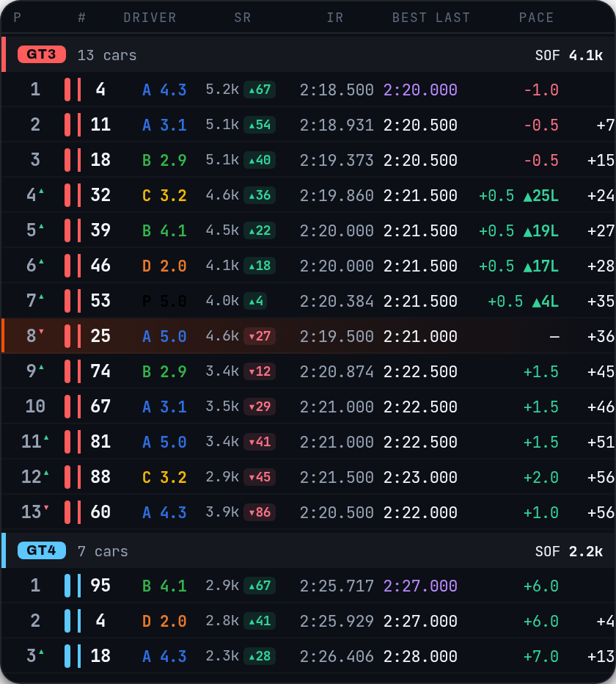Click the ▲22 iRating gain badge
The image size is (616, 684).
pyautogui.click(x=260, y=230)
